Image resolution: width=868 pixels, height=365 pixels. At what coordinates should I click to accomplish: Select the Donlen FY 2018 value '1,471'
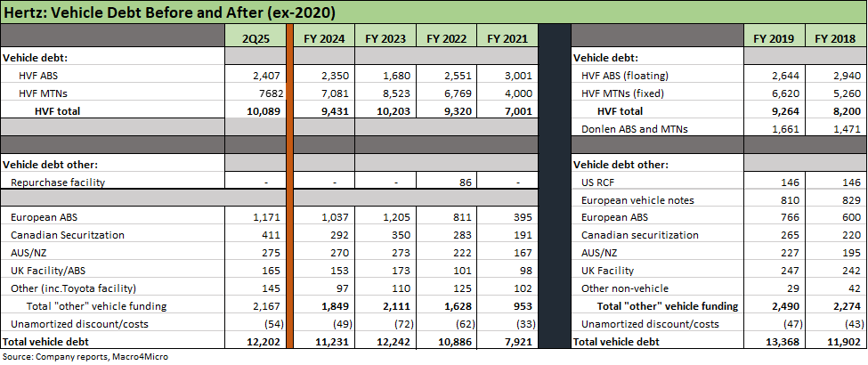(x=847, y=129)
